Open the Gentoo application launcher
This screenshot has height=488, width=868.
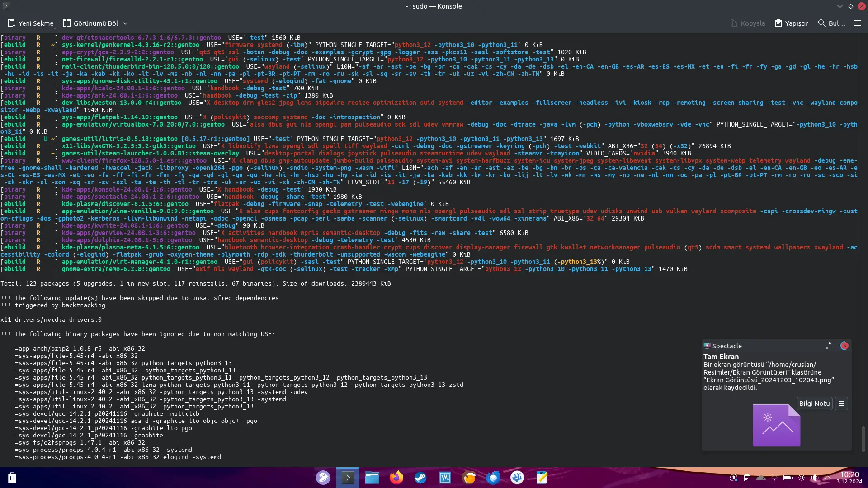point(323,478)
